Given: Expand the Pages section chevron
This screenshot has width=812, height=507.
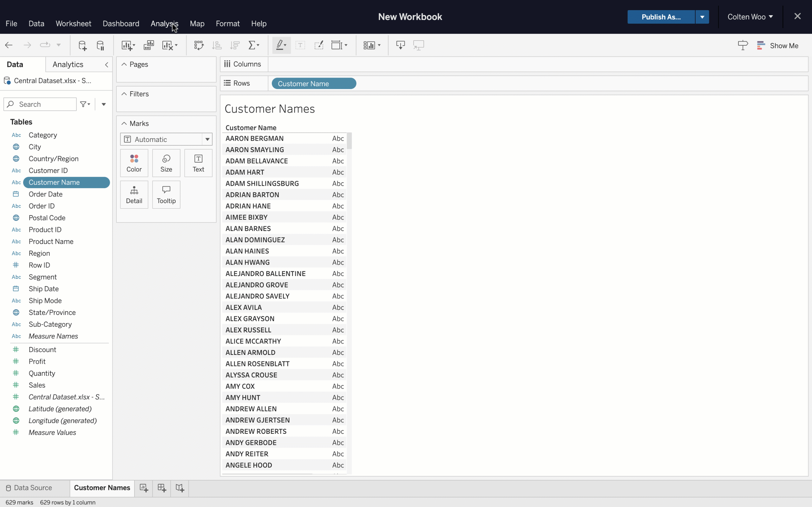Looking at the screenshot, I should tap(123, 64).
